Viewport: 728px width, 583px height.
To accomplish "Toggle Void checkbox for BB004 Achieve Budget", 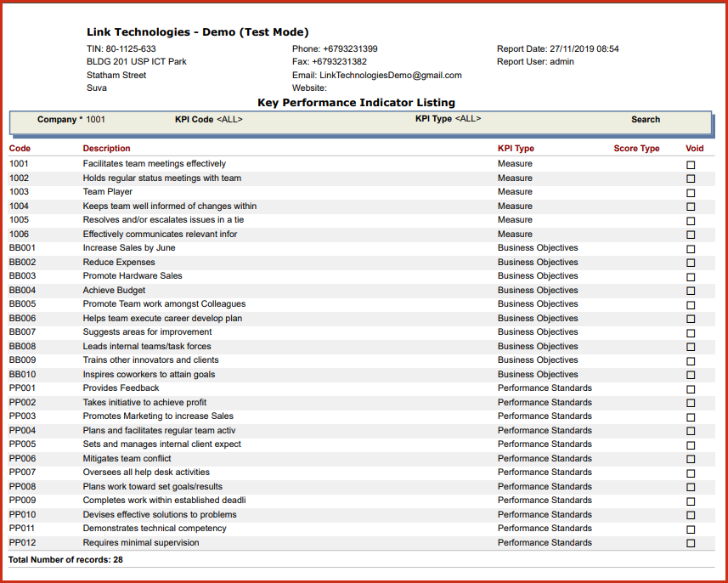I will [x=691, y=291].
